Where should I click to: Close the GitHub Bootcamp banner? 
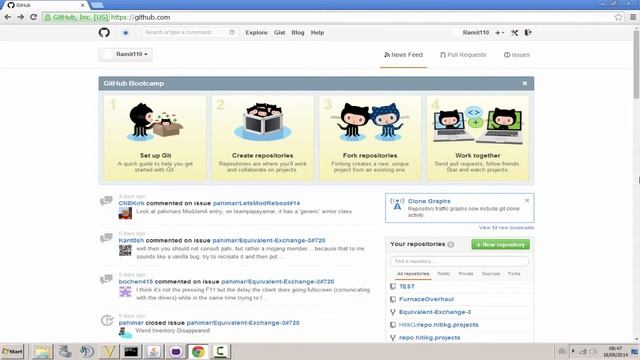pyautogui.click(x=525, y=83)
